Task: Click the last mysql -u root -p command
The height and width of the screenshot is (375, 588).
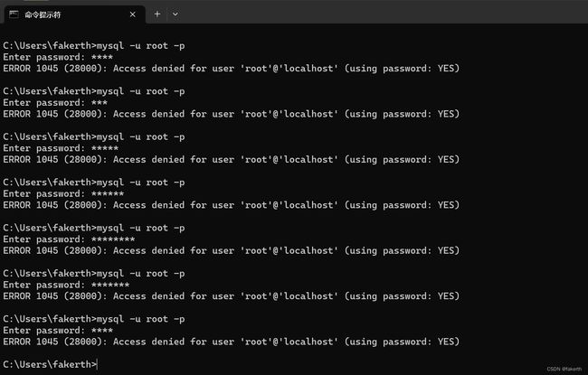Action: (x=94, y=319)
